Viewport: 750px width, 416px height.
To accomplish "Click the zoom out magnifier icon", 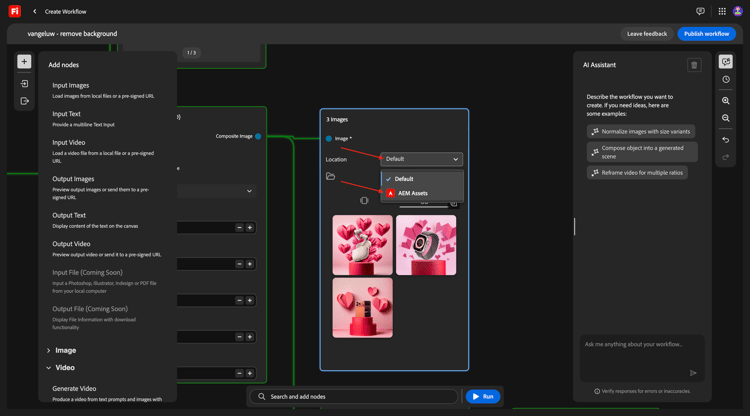I will [726, 119].
